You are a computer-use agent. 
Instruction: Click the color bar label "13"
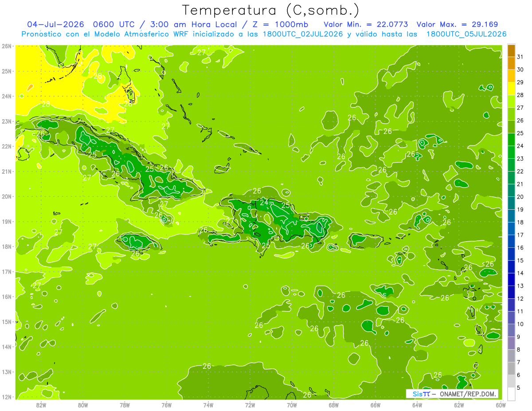[x=520, y=286]
